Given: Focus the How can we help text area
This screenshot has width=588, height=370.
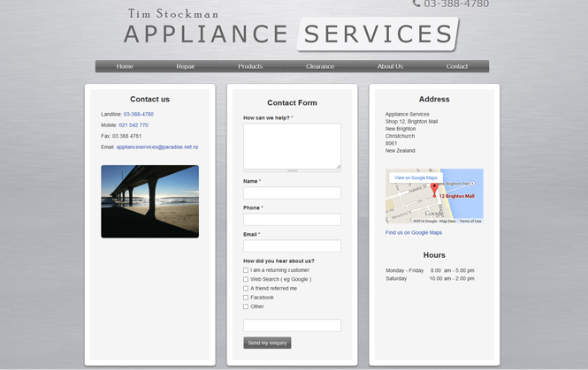Looking at the screenshot, I should (292, 147).
